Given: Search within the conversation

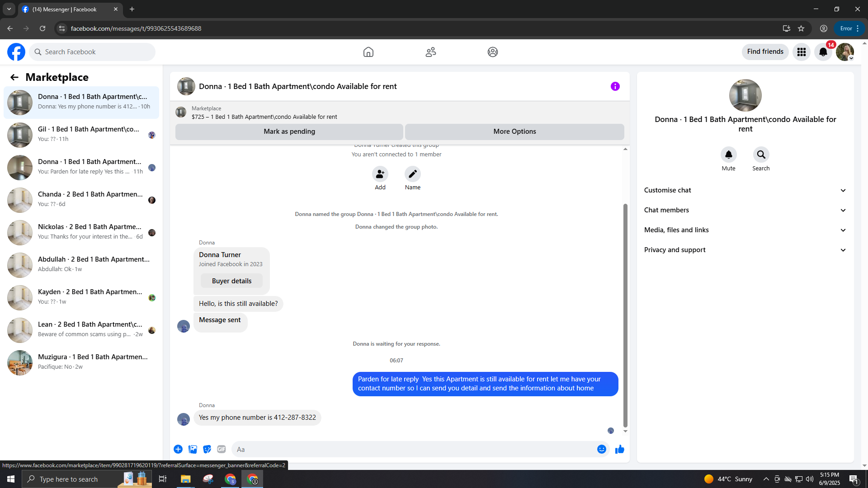Looking at the screenshot, I should tap(761, 155).
